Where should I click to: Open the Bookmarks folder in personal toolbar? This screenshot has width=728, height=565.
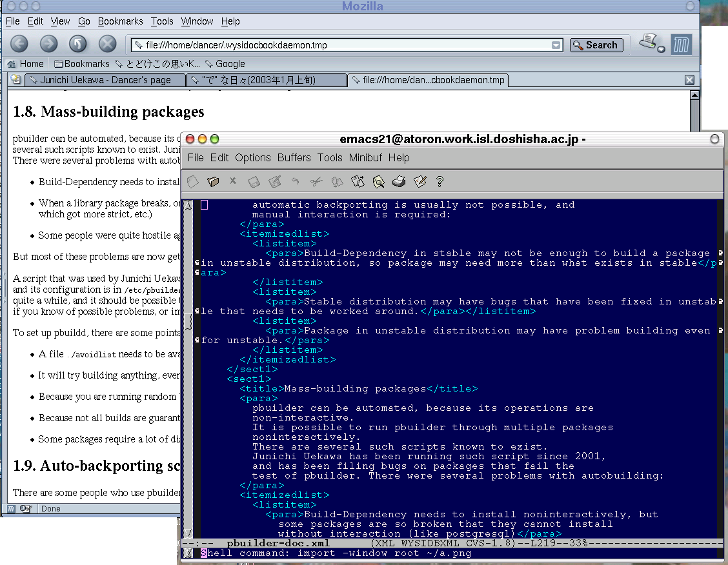(x=82, y=64)
